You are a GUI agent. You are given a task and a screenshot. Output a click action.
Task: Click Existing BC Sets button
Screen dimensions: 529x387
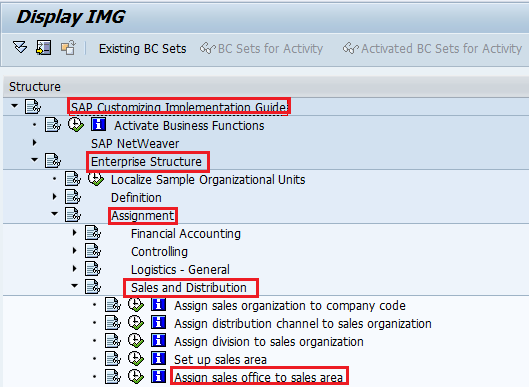142,49
